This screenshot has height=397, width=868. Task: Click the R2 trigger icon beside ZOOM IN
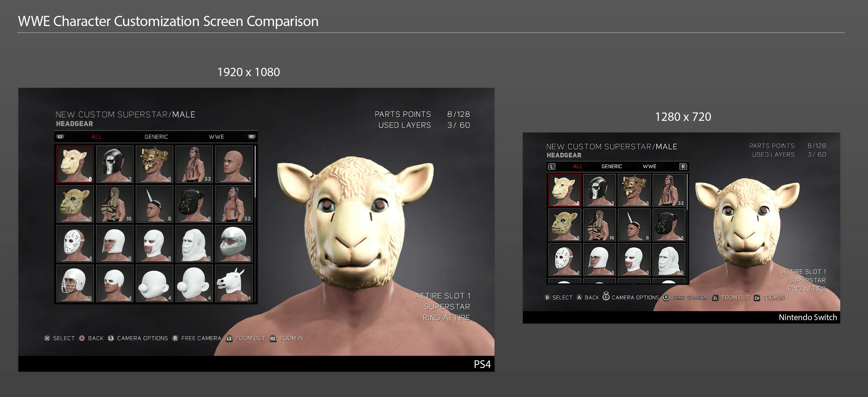[273, 339]
